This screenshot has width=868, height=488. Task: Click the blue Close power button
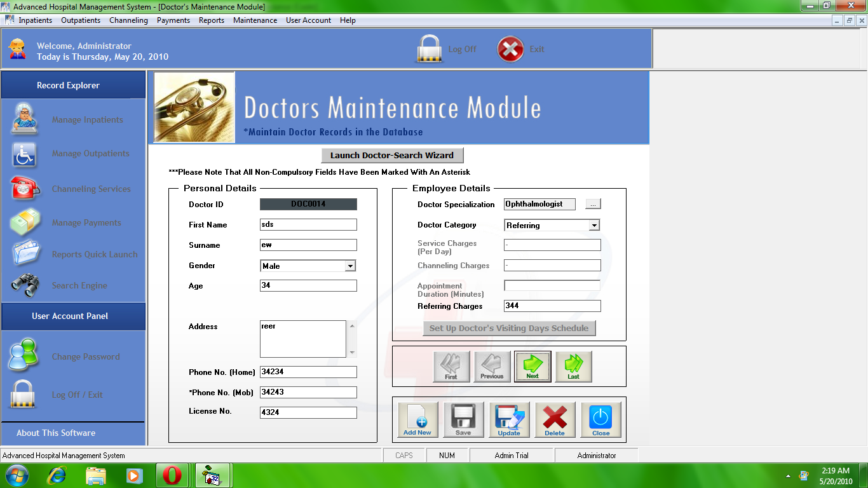(600, 419)
